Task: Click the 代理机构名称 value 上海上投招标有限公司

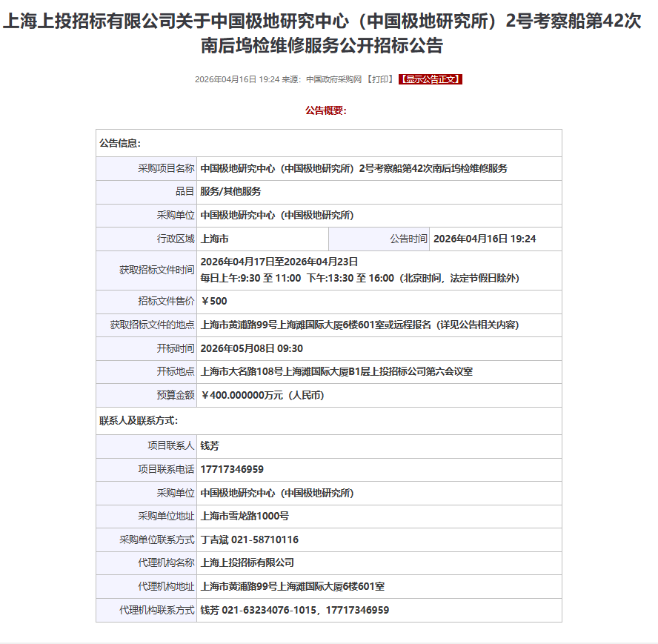Action: tap(247, 562)
